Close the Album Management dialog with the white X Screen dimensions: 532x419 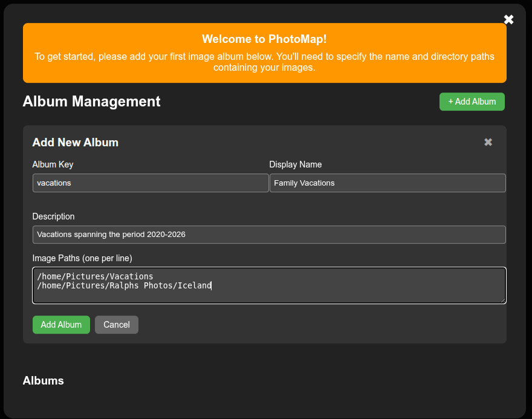coord(508,20)
